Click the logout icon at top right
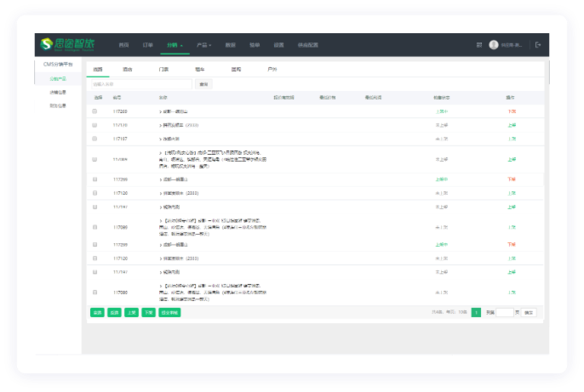 tap(537, 44)
